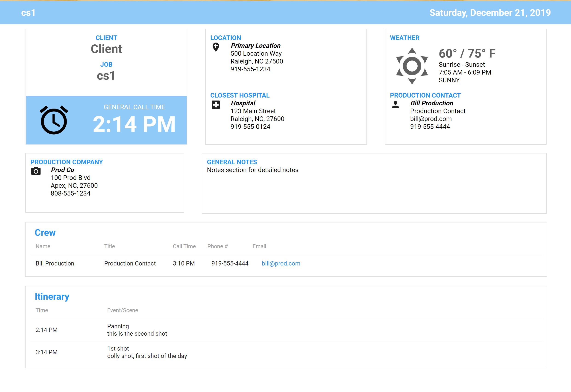The image size is (571, 392).
Task: Click 919-555-4444 in Crew table
Action: pos(230,263)
